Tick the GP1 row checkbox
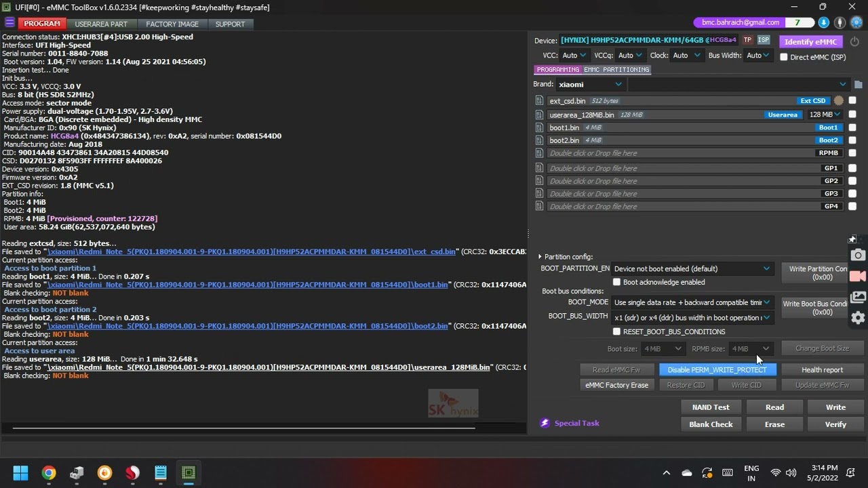868x488 pixels. 852,168
